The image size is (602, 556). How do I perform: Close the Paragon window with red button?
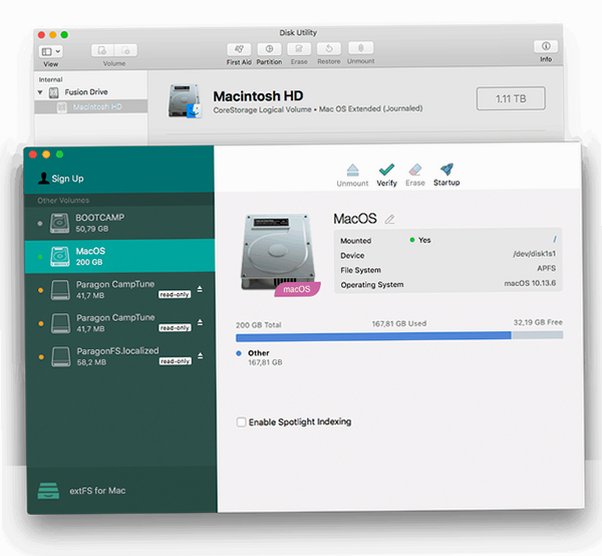pos(33,154)
